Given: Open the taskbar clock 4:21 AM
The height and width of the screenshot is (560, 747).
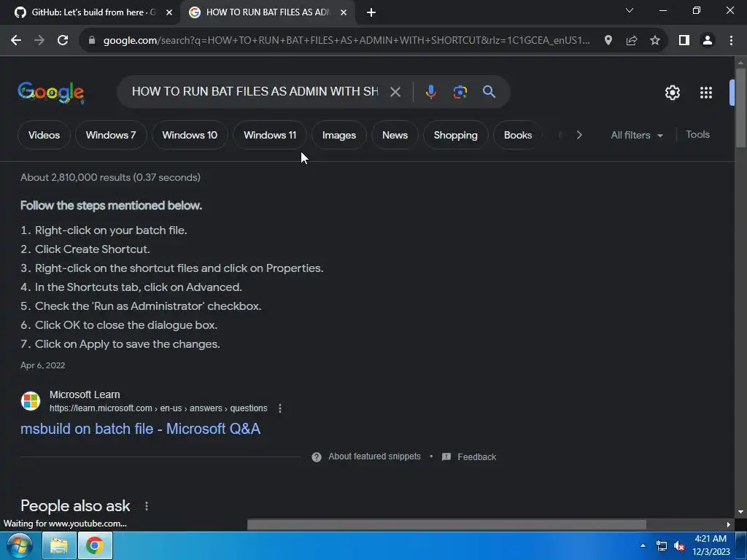Looking at the screenshot, I should pyautogui.click(x=711, y=545).
